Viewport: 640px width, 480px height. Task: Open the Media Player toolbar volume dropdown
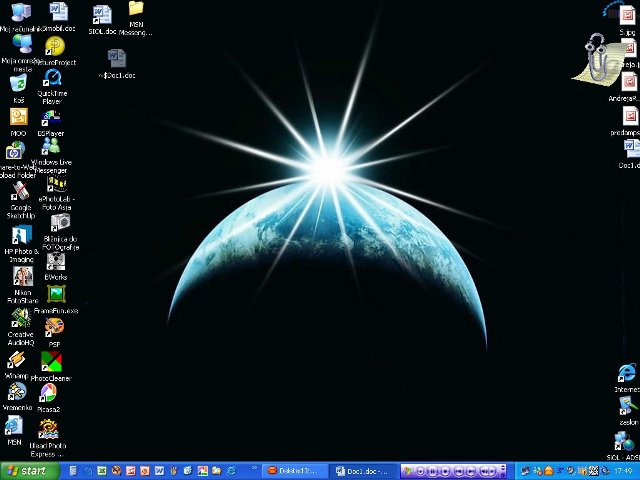pyautogui.click(x=492, y=471)
